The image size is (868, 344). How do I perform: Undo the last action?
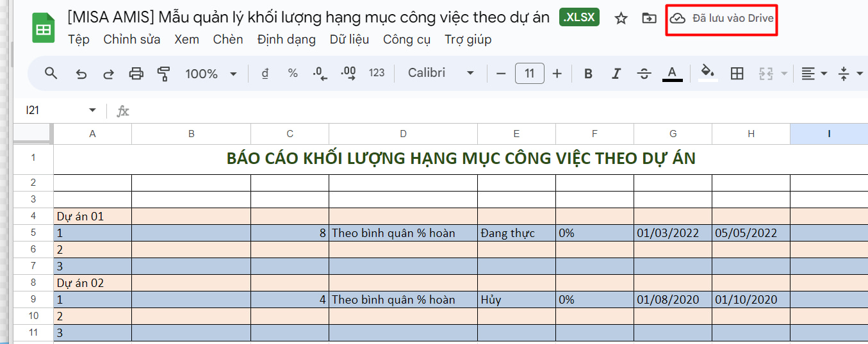81,74
